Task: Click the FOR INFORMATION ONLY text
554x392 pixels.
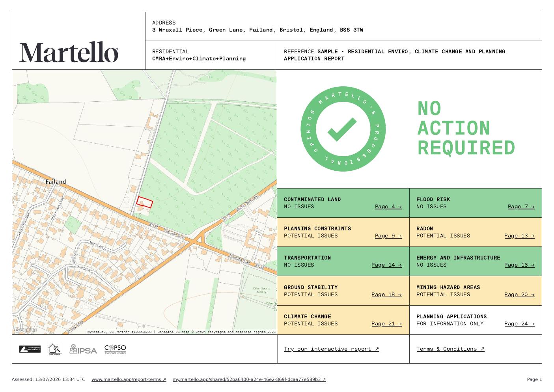Action: 450,324
